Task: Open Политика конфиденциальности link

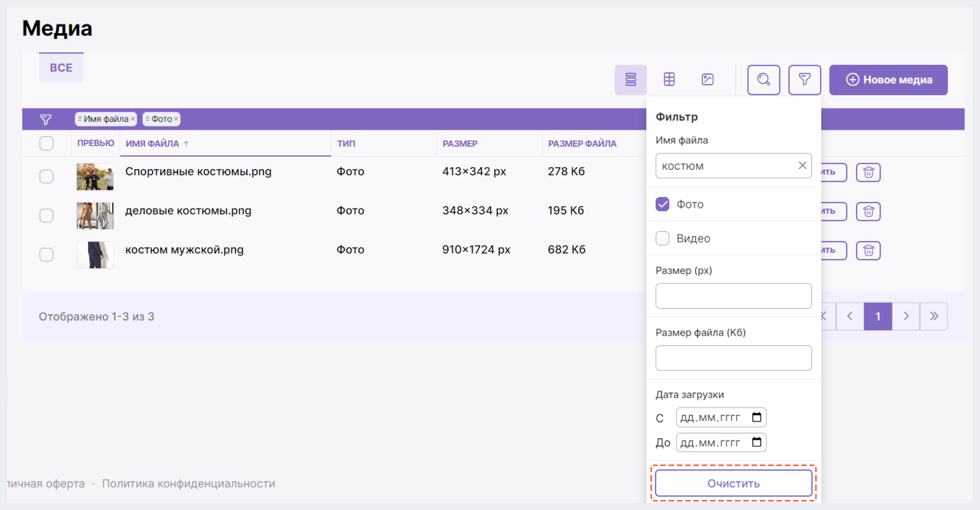Action: (188, 483)
